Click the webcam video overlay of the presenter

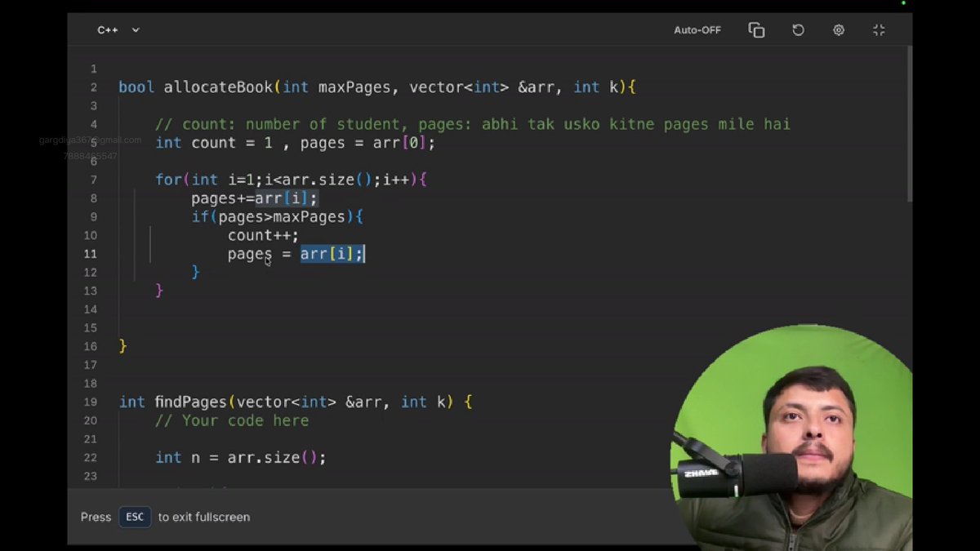791,438
